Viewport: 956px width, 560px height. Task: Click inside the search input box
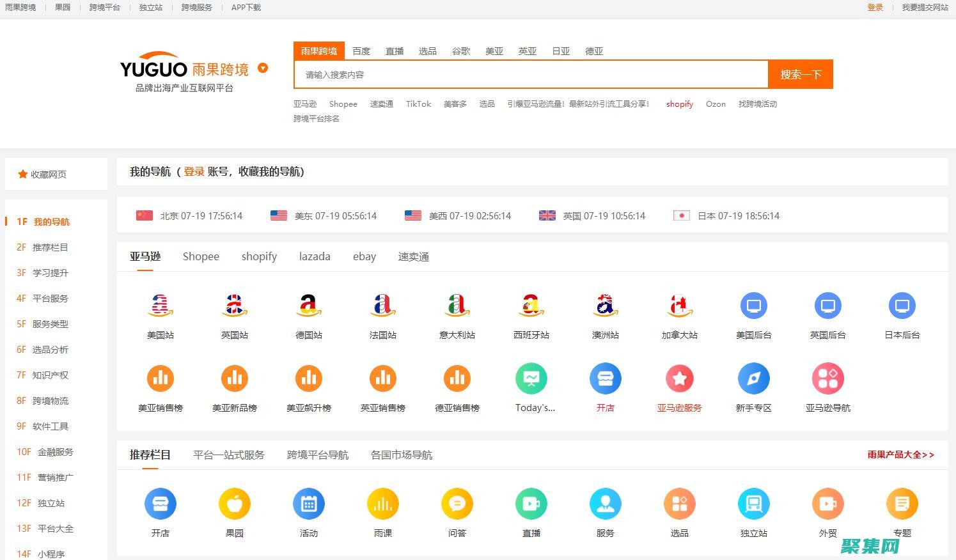click(x=531, y=74)
